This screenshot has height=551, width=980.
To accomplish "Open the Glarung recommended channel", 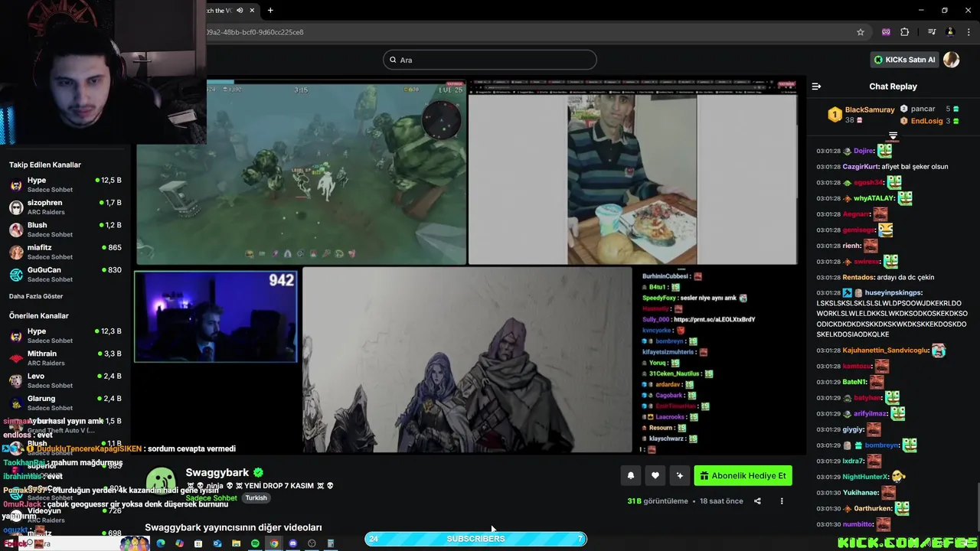I will (x=65, y=403).
